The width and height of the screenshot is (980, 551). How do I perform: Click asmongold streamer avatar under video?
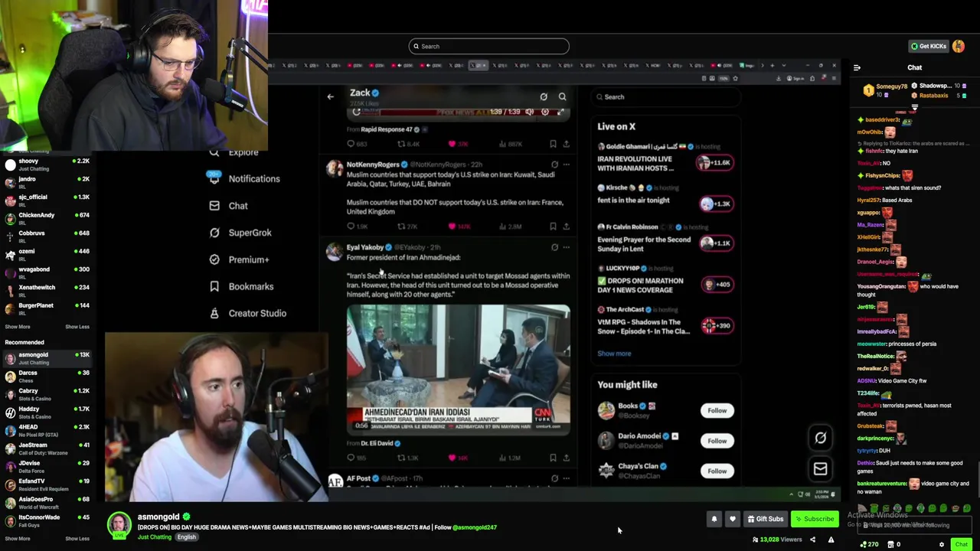119,524
